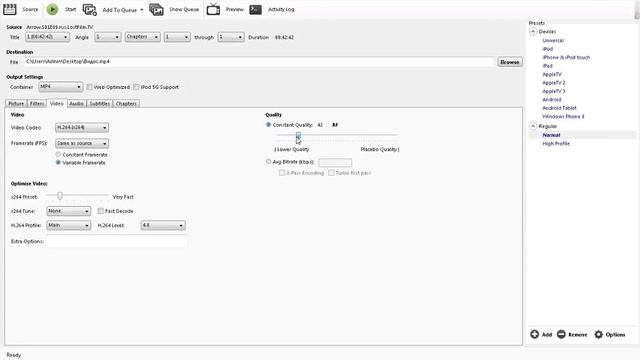Open preset Options gear icon
Image resolution: width=640 pixels, height=360 pixels.
[x=598, y=334]
